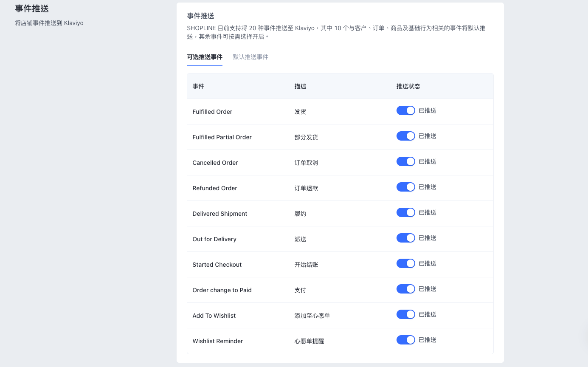588x367 pixels.
Task: Click the Fulfilled Order event name
Action: pyautogui.click(x=212, y=112)
